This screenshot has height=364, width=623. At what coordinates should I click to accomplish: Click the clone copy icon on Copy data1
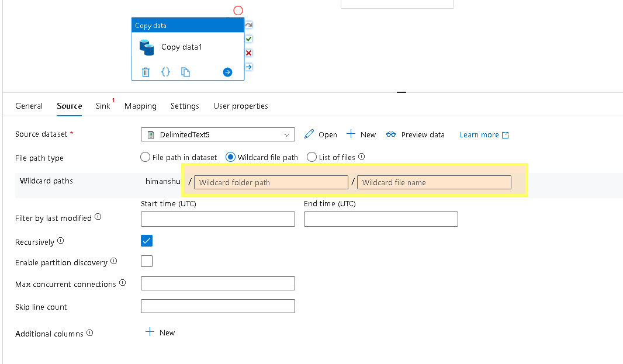pyautogui.click(x=185, y=72)
